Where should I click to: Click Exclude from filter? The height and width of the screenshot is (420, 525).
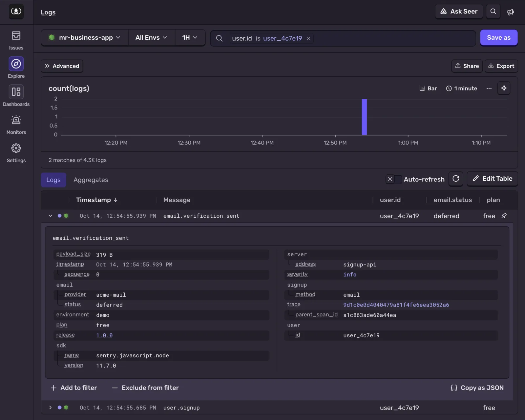(x=145, y=388)
